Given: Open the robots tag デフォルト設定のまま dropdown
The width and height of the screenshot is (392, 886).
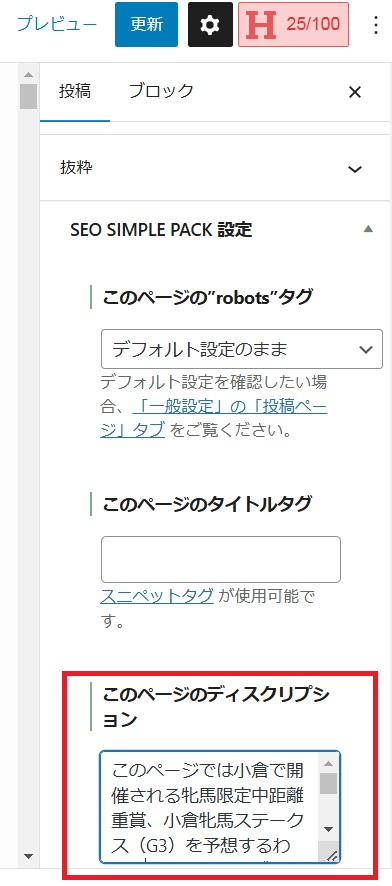Looking at the screenshot, I should [x=242, y=349].
